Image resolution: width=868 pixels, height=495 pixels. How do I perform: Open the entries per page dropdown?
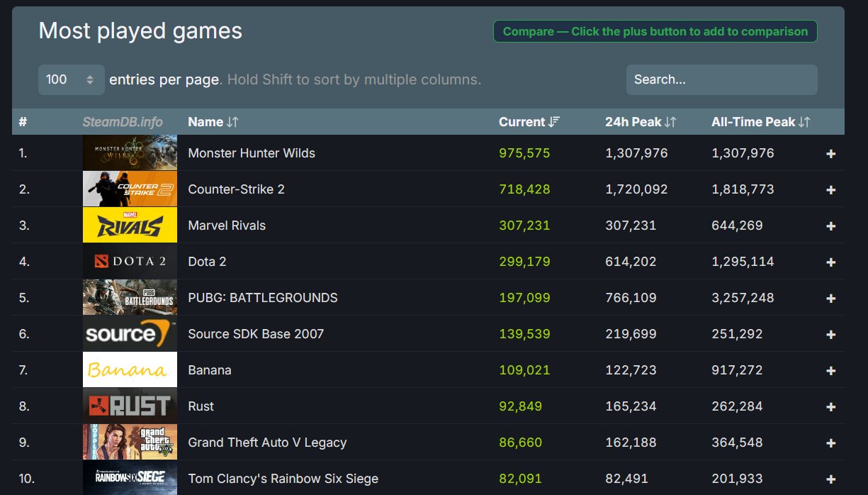click(72, 80)
